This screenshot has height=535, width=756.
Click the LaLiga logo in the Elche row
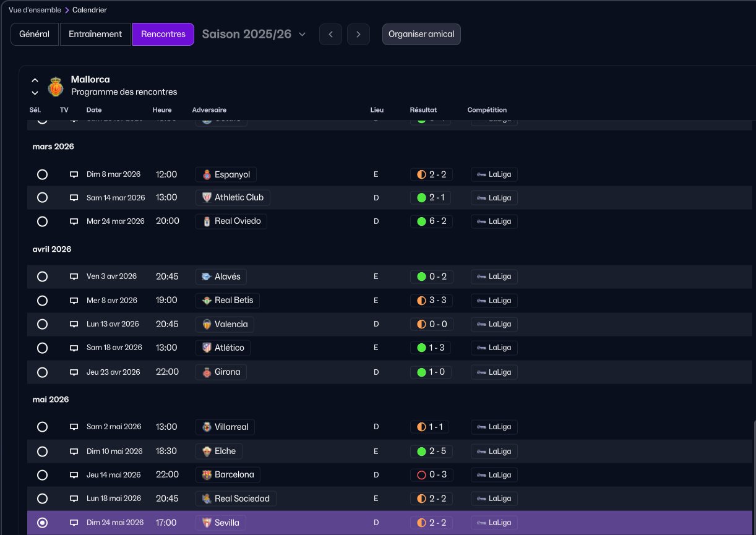pos(481,452)
